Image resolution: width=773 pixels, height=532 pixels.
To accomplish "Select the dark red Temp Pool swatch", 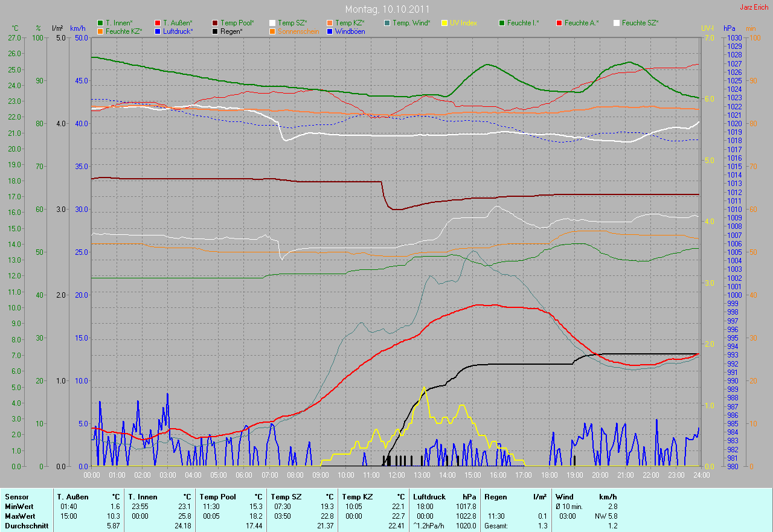I will (216, 23).
